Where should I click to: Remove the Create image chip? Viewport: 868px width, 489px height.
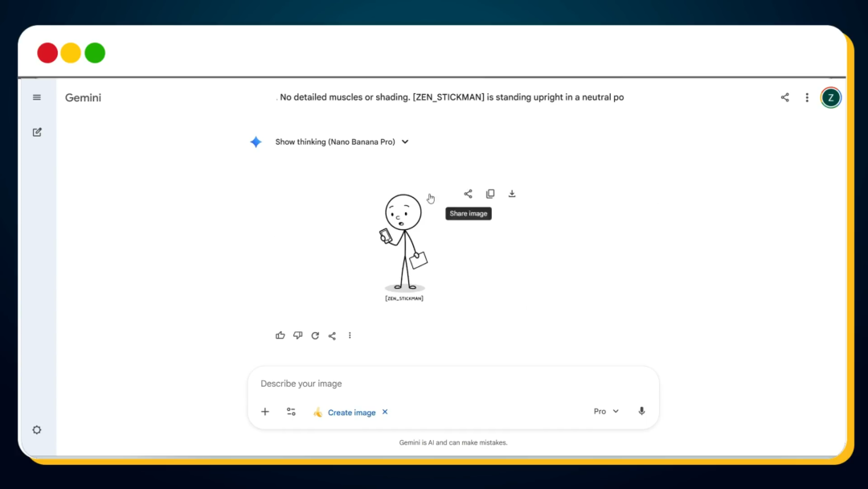(385, 412)
